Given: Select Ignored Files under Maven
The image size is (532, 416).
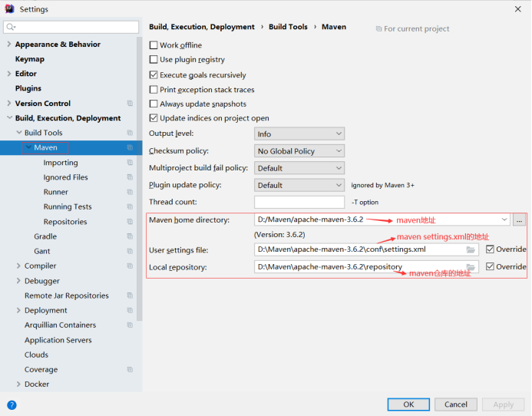Looking at the screenshot, I should [65, 177].
